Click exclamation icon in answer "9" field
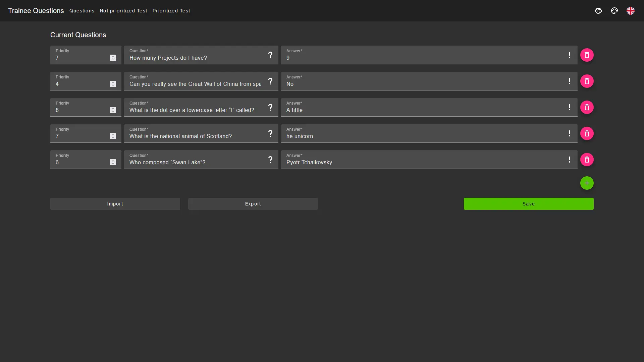644x362 pixels. 569,55
